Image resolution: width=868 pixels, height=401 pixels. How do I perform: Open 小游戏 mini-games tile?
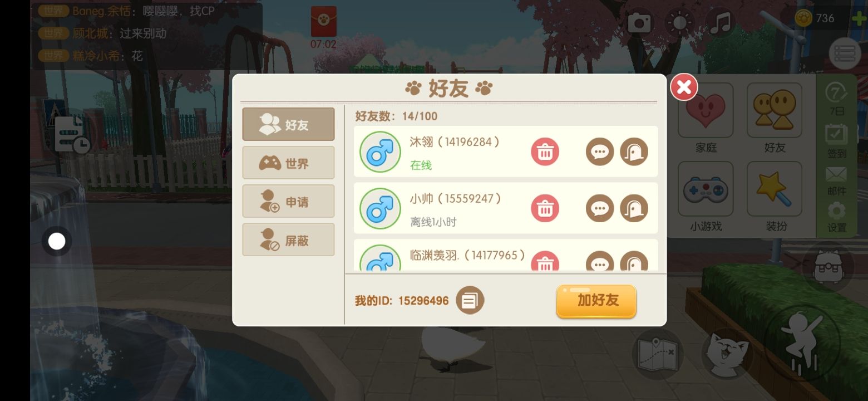click(x=706, y=197)
